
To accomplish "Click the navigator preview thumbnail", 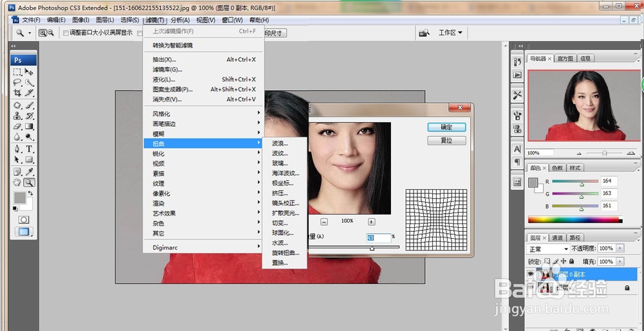I will click(x=585, y=105).
